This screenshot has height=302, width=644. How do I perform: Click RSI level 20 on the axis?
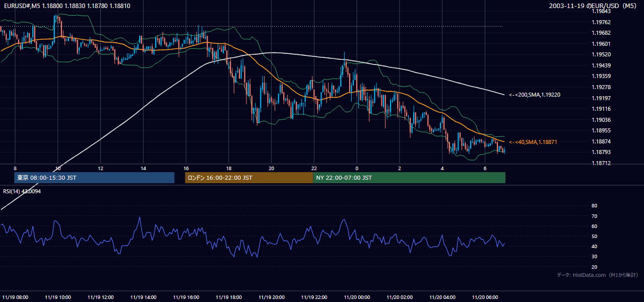click(x=594, y=267)
